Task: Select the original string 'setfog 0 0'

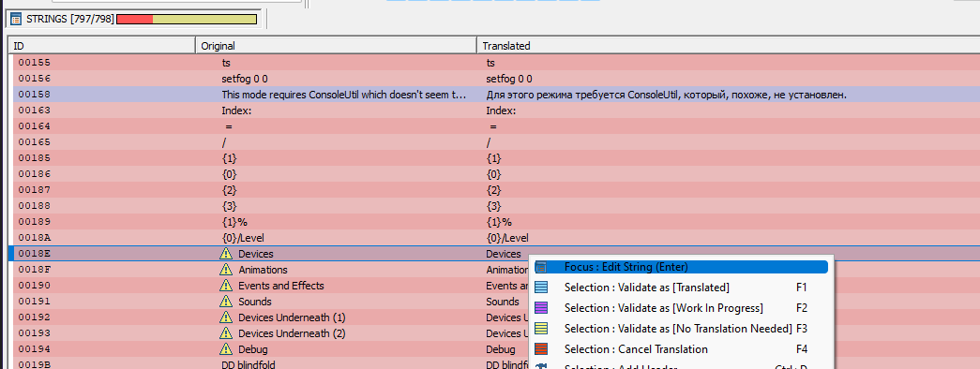Action: coord(245,79)
